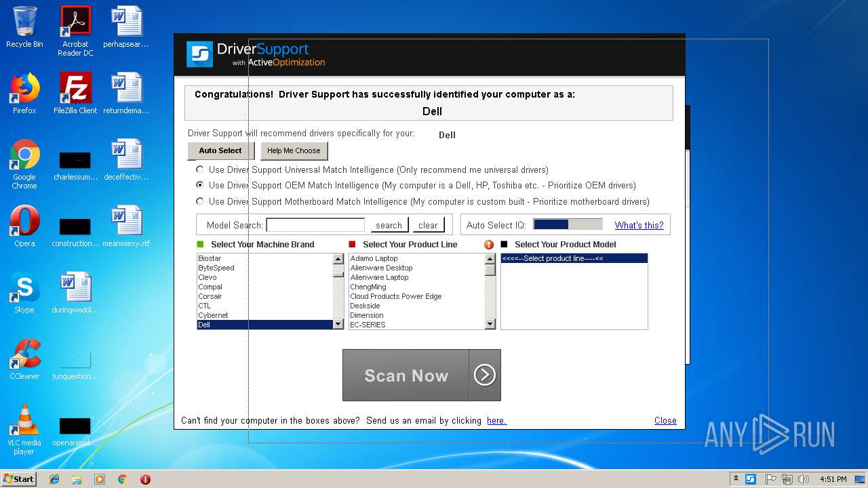Select CTL brand entry
This screenshot has width=868, height=488.
coord(265,306)
